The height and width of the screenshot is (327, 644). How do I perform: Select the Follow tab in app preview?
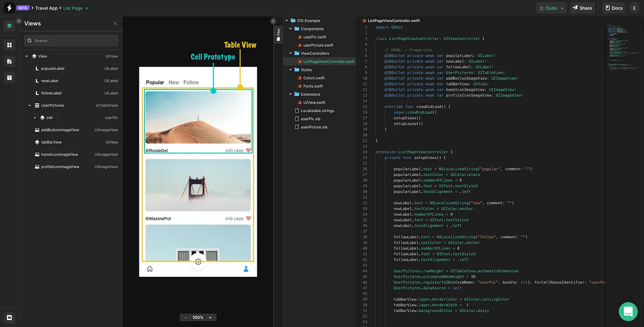click(191, 82)
